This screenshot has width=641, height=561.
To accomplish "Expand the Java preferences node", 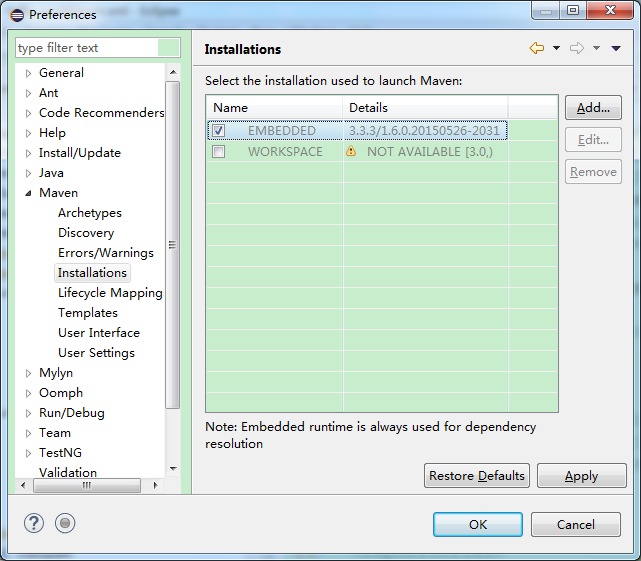I will [28, 173].
